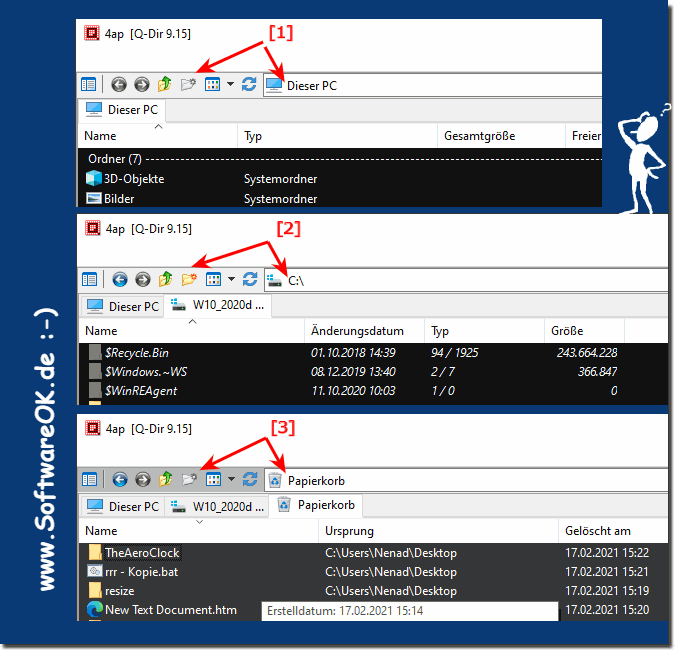Select the $Recycle.Bin folder
Screen dimensions: 675x651
coord(129,353)
